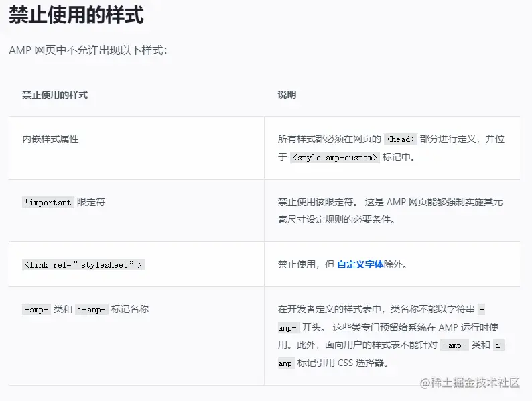Click the bold column header 禁止使用的样式
Viewport: 532px width, 401px height.
[x=55, y=95]
